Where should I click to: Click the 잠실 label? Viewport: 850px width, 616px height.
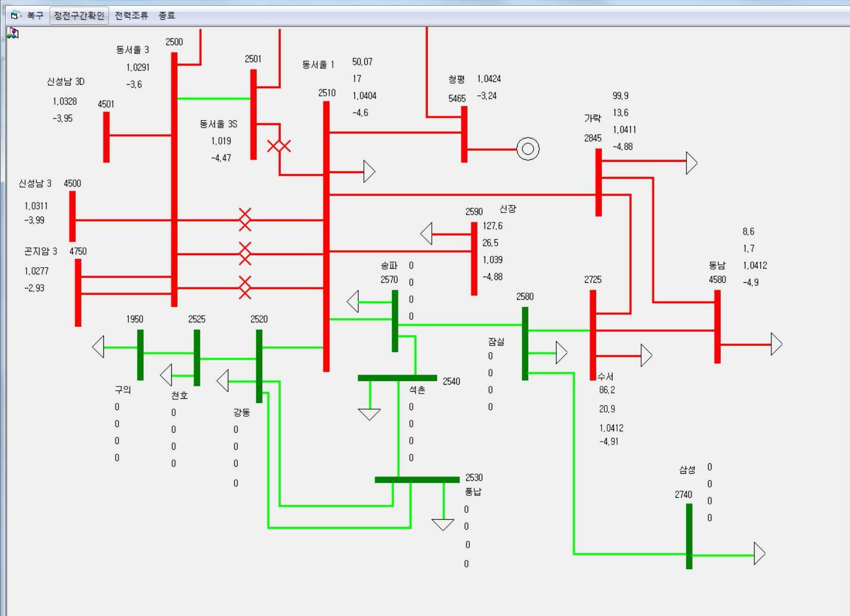pos(496,342)
